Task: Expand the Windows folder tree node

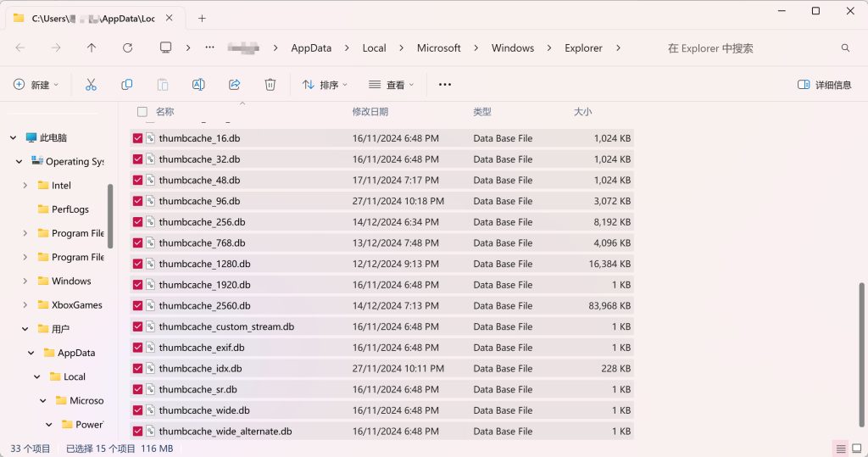Action: [x=25, y=281]
